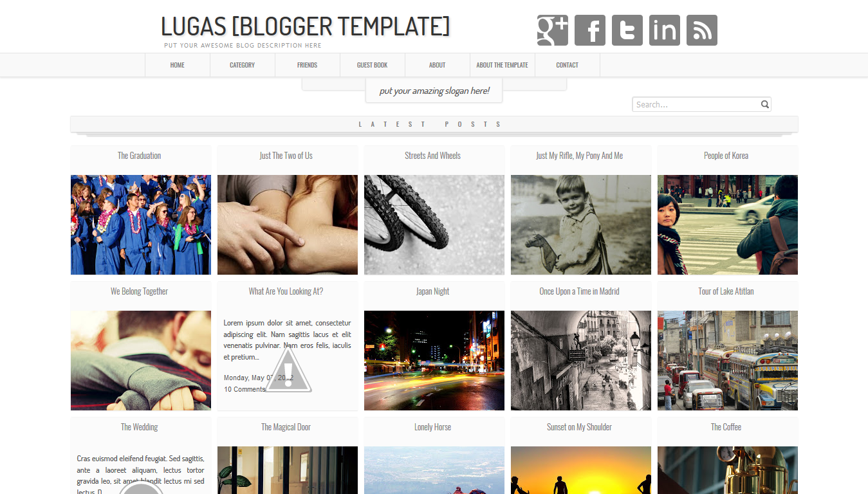
Task: Open the RSS feed icon
Action: (702, 30)
